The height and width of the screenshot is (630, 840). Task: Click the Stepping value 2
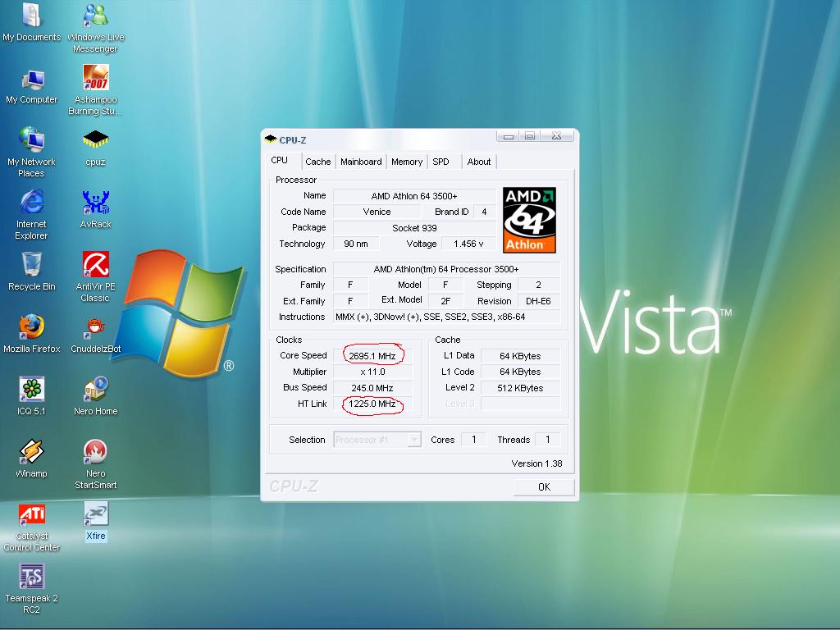(x=538, y=285)
